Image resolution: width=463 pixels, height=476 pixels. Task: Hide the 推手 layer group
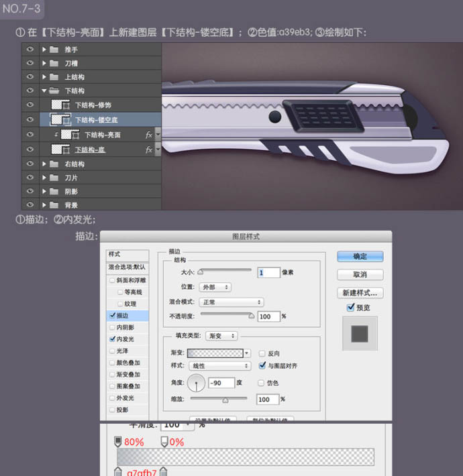pos(30,49)
